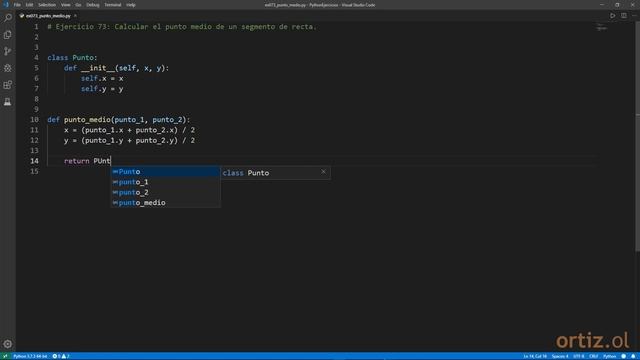640x360 pixels.
Task: Click the remote window indicator in status bar
Action: click(5, 356)
